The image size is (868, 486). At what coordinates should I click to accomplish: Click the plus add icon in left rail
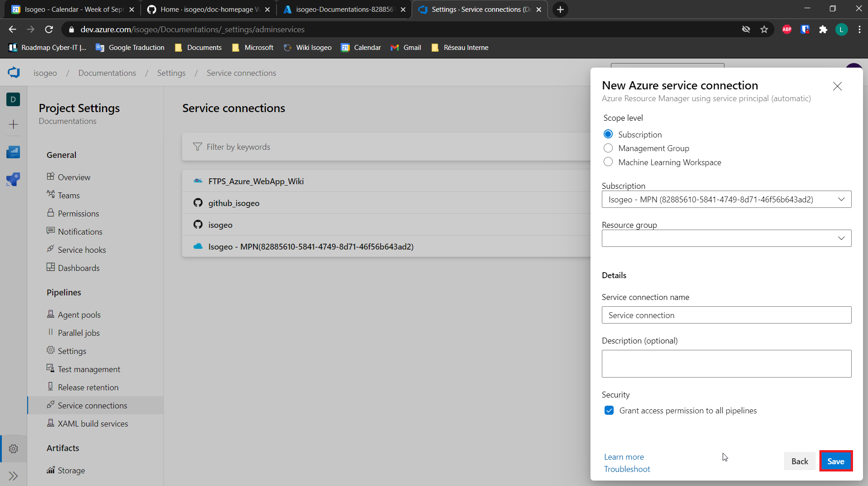13,124
